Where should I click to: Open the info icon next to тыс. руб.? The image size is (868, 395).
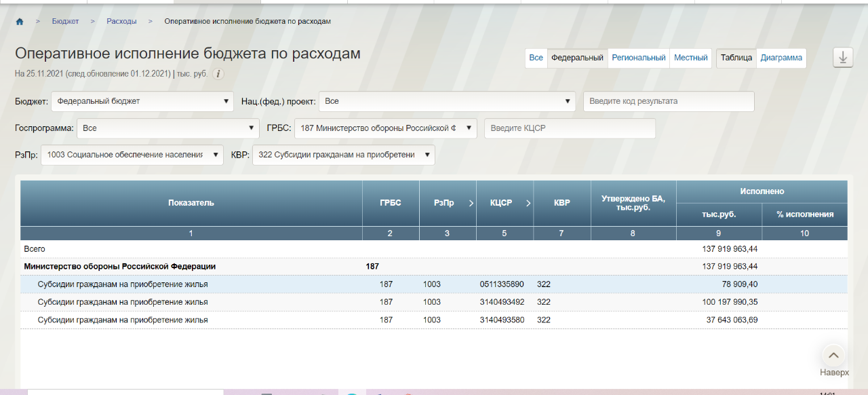pos(218,74)
